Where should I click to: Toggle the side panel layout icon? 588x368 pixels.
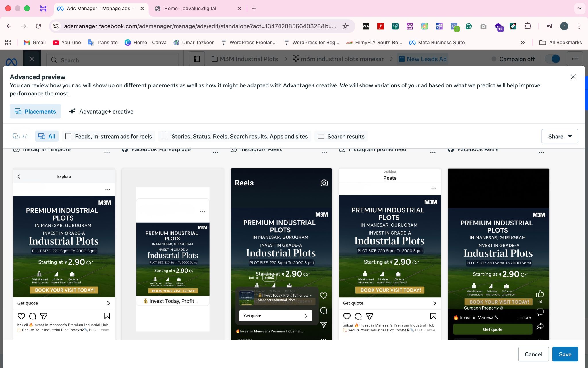197,59
